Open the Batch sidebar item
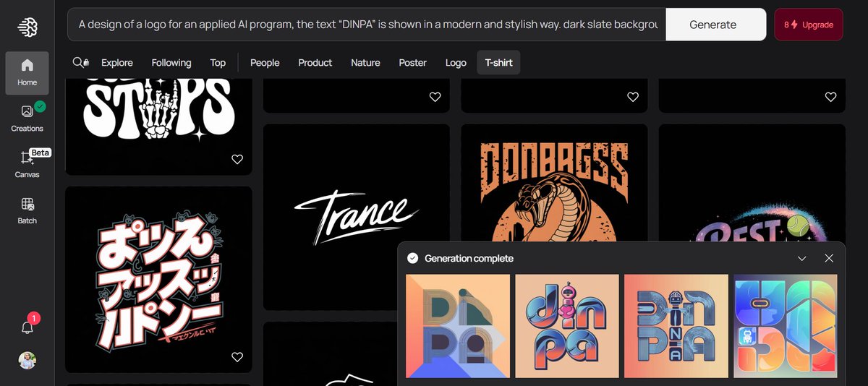This screenshot has height=386, width=868. (x=27, y=211)
